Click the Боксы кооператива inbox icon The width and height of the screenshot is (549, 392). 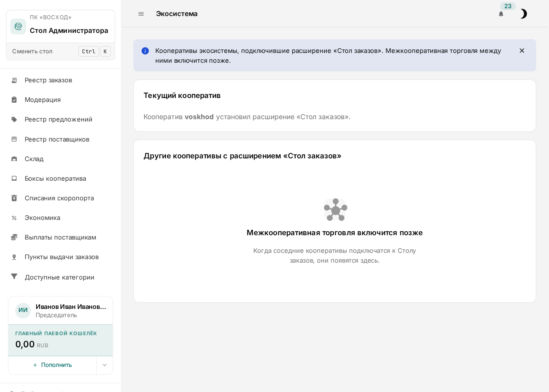click(x=14, y=178)
